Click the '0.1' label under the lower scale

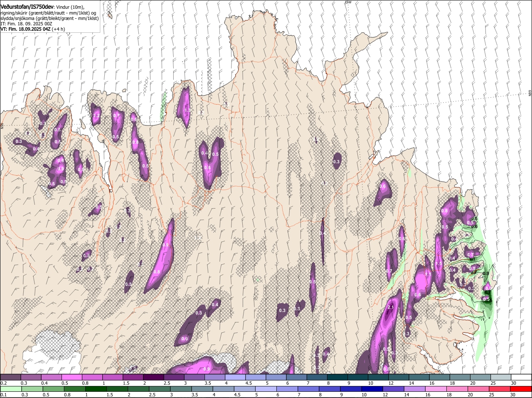pos(4,395)
